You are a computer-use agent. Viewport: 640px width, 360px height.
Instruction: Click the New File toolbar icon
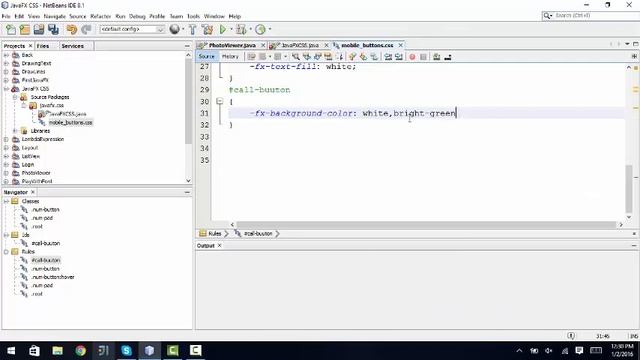[x=11, y=29]
